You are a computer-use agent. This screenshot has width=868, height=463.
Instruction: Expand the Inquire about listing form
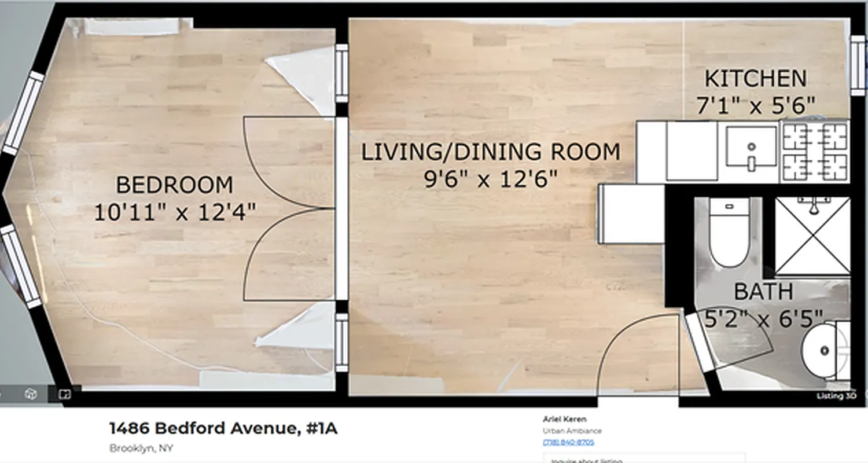(587, 461)
